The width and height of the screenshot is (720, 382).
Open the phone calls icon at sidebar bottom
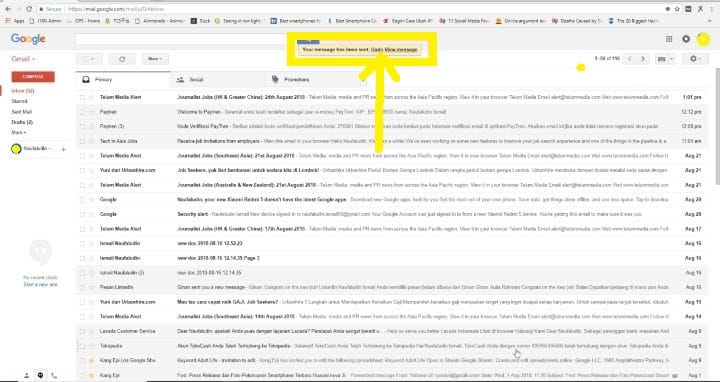(x=54, y=376)
